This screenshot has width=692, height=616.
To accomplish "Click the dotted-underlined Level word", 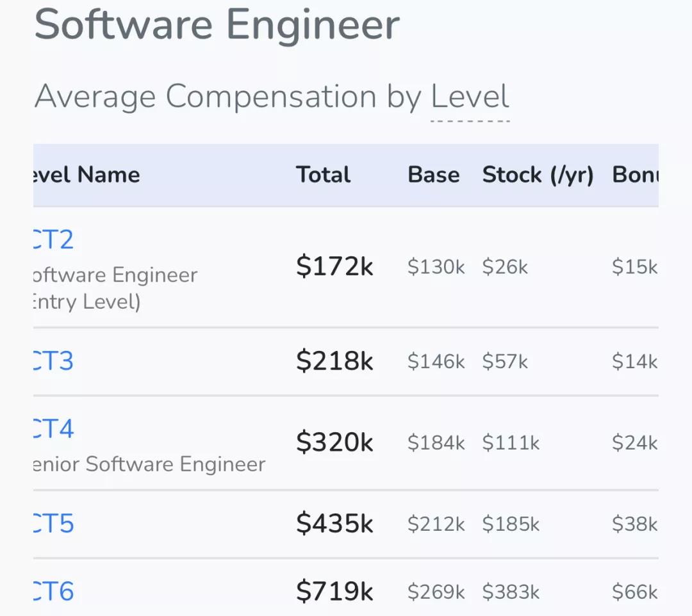I will tap(470, 97).
